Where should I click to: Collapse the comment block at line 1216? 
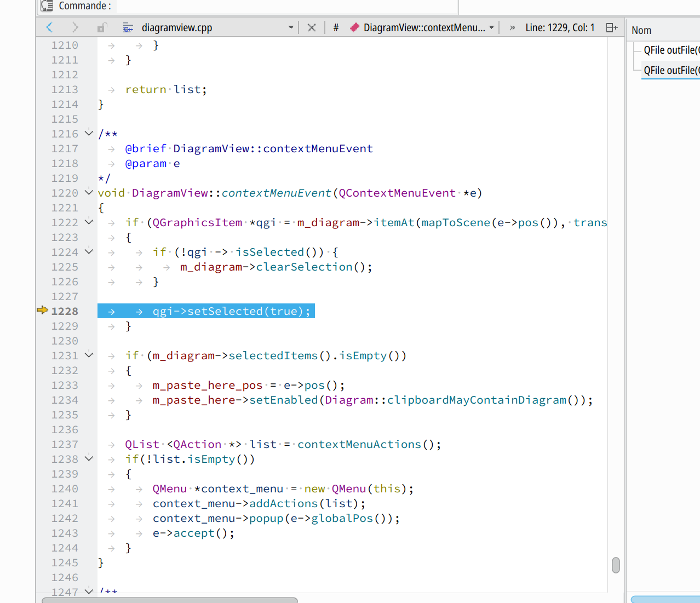[89, 133]
